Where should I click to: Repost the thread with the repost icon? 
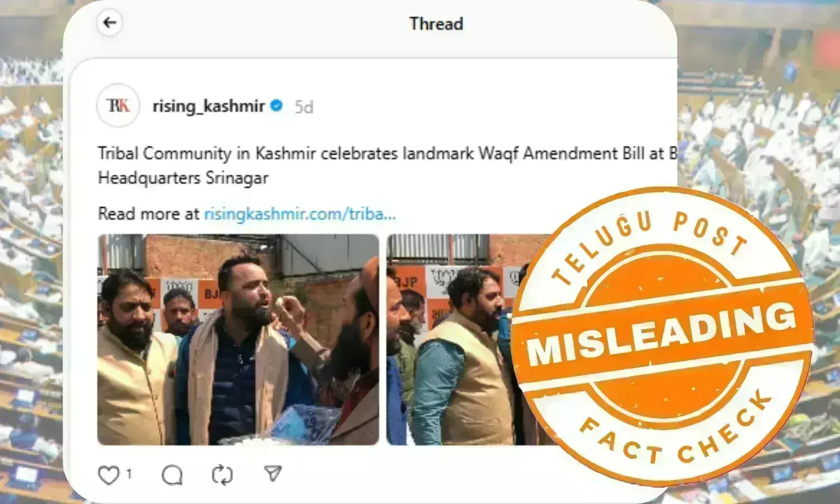pos(222,475)
